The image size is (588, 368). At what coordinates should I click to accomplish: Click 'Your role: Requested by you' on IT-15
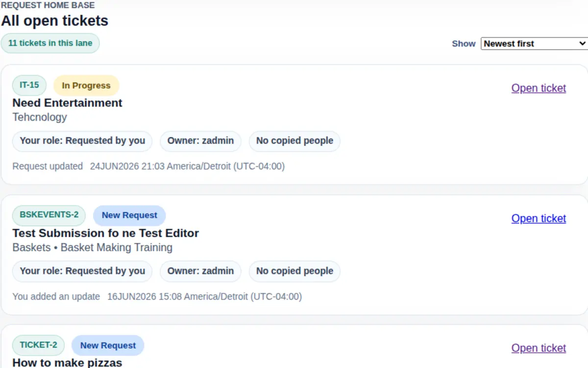click(x=82, y=141)
